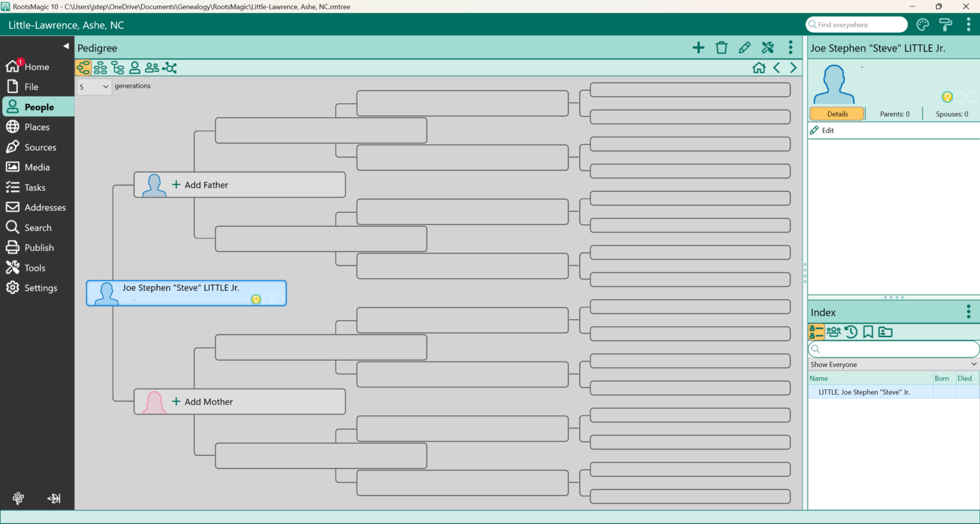Image resolution: width=980 pixels, height=524 pixels.
Task: Open the Tree view icon
Action: pos(170,67)
